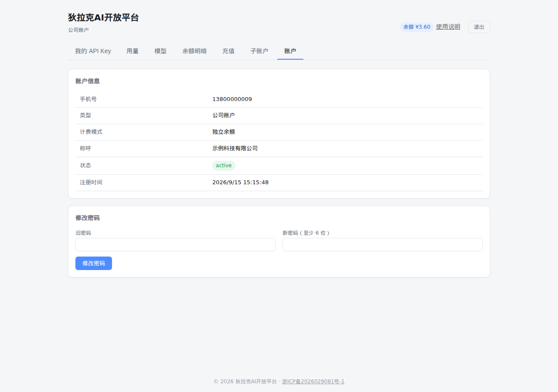
Task: Go to the 余额明细 tab
Action: pyautogui.click(x=194, y=51)
